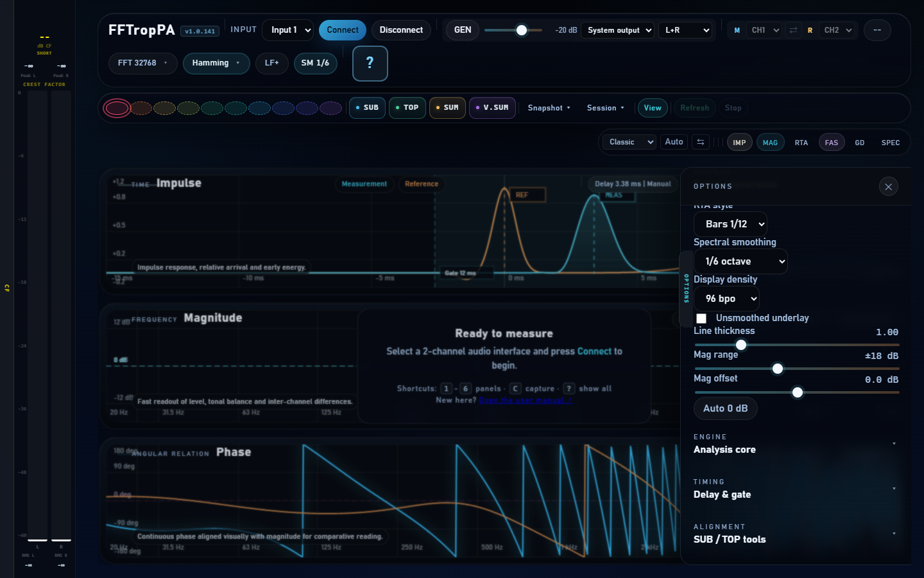
Task: Open the Hamming window dropdown
Action: (216, 64)
